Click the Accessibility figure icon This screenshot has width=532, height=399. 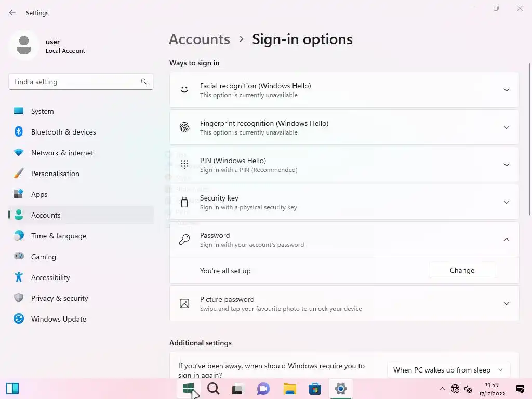pos(19,277)
